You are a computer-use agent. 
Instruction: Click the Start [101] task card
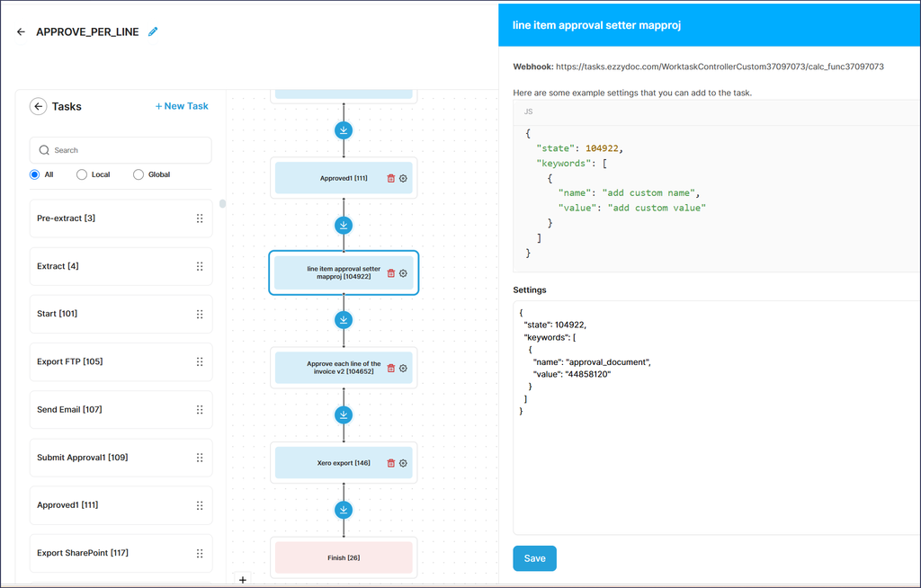click(x=121, y=315)
